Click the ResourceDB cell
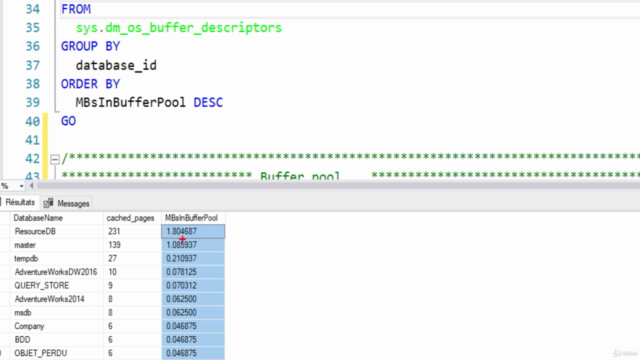 click(x=56, y=231)
